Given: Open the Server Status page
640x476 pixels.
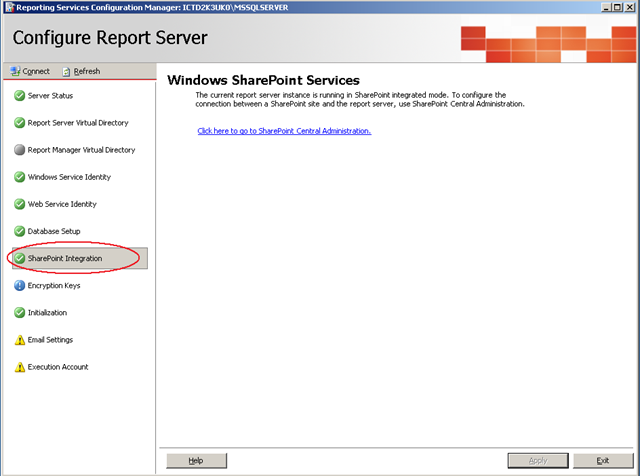Looking at the screenshot, I should point(50,96).
